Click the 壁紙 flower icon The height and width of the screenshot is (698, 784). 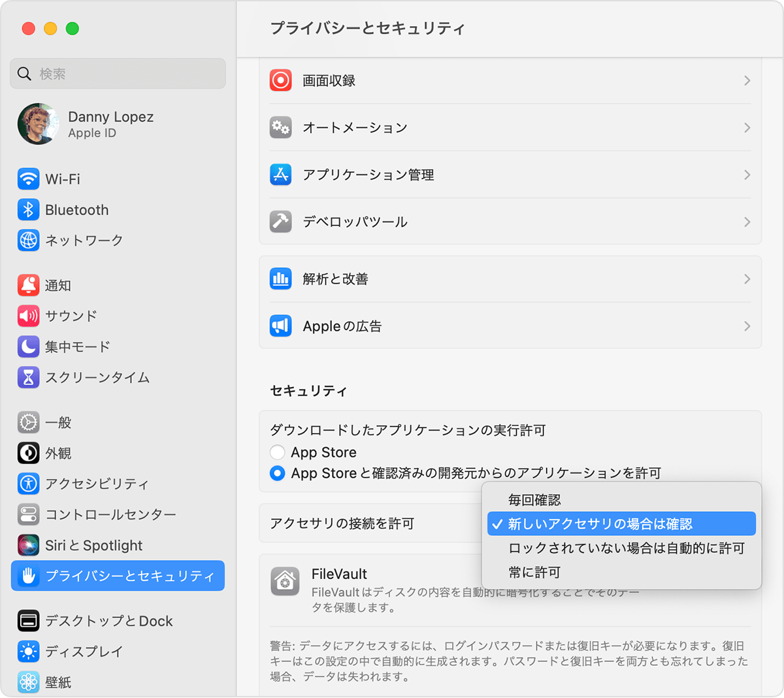pyautogui.click(x=28, y=682)
